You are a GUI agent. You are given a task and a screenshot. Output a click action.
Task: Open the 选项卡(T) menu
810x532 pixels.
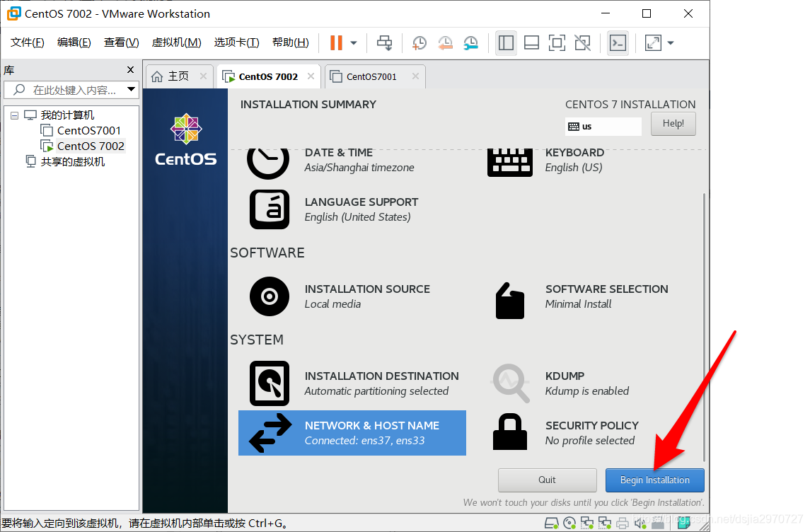(x=236, y=42)
